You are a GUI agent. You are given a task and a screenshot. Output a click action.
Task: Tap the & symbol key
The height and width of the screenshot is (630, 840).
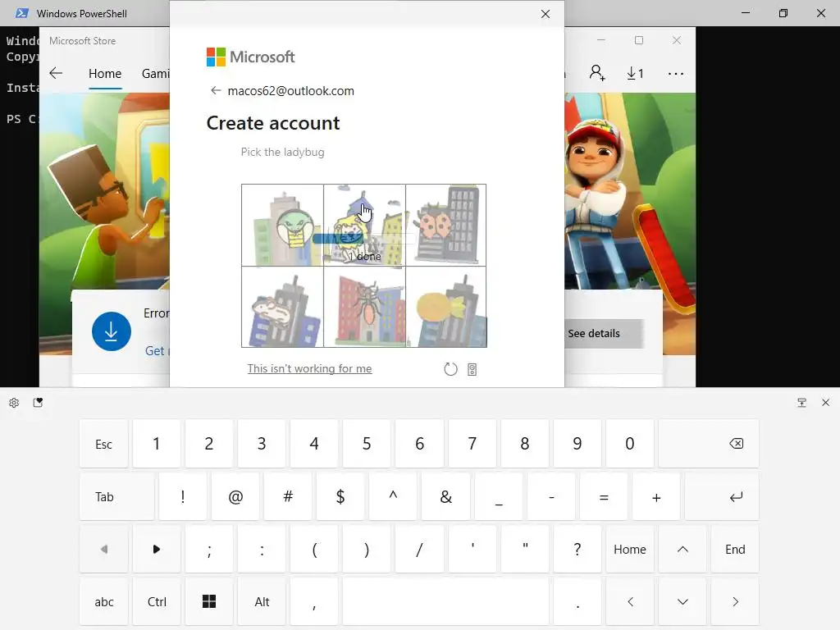(445, 496)
